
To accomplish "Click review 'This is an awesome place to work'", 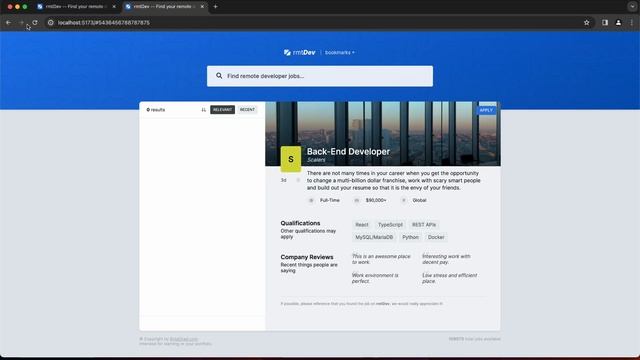I will pyautogui.click(x=381, y=259).
